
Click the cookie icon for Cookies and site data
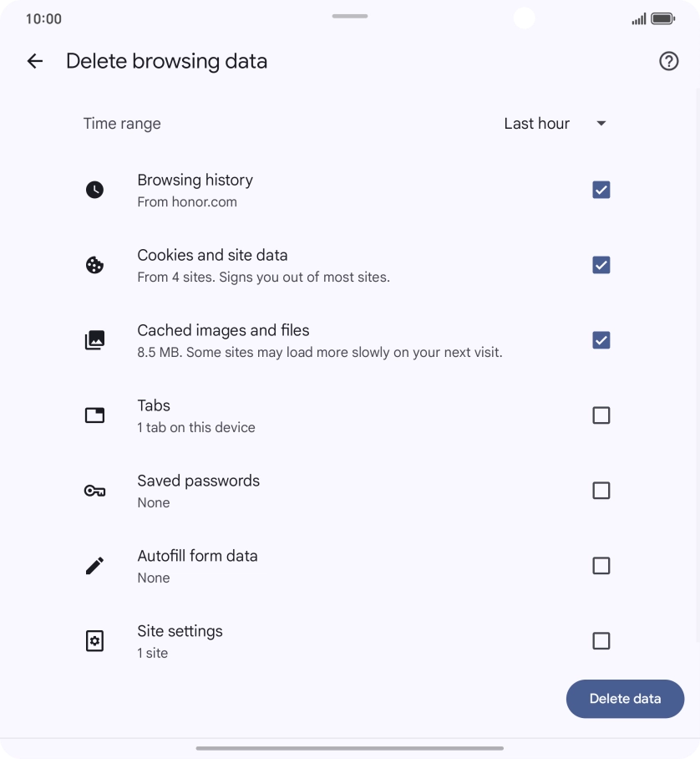pyautogui.click(x=94, y=265)
